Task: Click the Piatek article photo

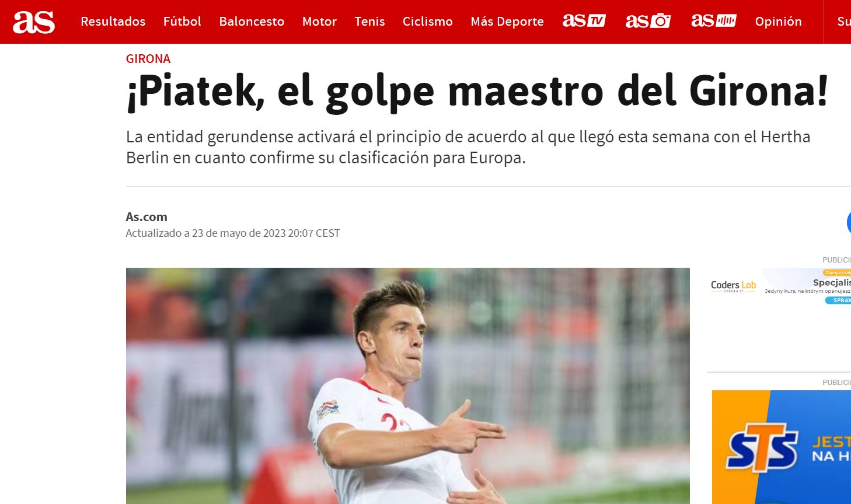Action: tap(407, 386)
